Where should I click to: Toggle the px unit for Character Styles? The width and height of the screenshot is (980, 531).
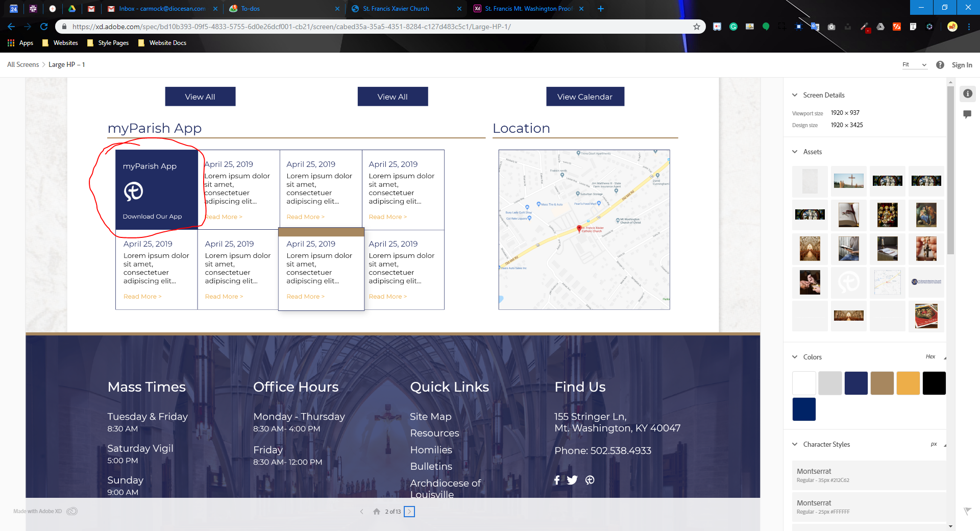pos(934,444)
